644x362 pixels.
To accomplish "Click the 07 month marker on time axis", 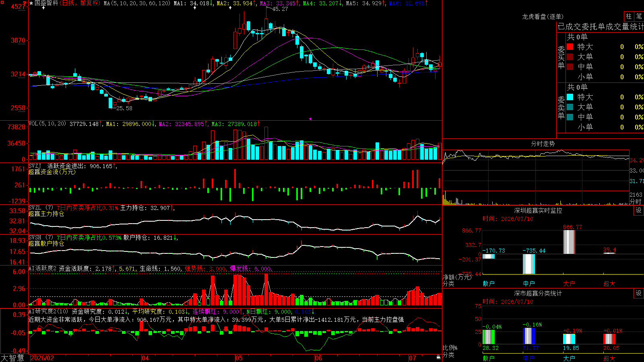I will (413, 358).
